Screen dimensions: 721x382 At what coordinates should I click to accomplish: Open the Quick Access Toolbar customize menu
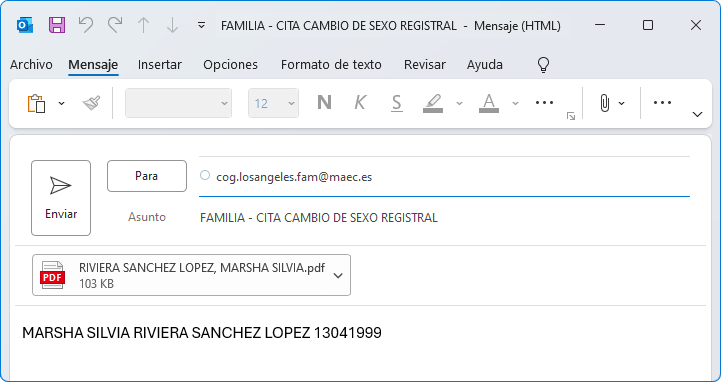coord(201,25)
